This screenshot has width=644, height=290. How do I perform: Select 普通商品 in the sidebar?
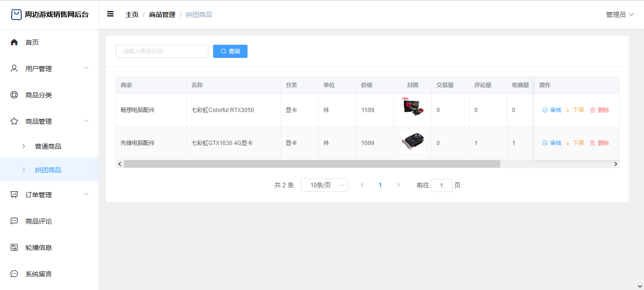pos(48,146)
